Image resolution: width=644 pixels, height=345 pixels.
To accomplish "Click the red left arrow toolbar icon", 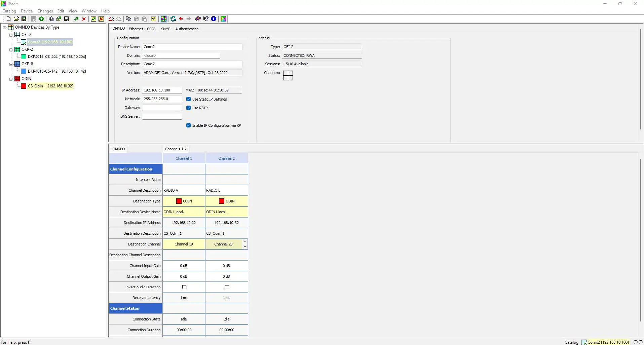I will pyautogui.click(x=181, y=19).
